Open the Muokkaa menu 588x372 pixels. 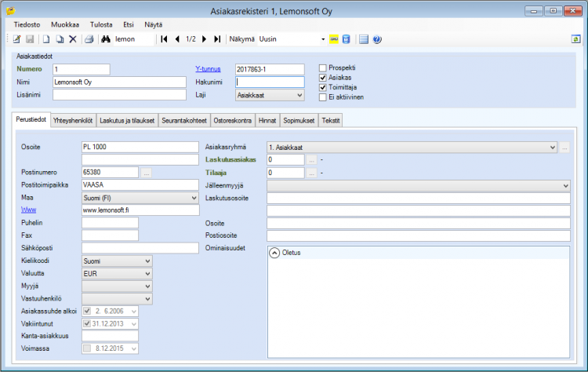[65, 25]
